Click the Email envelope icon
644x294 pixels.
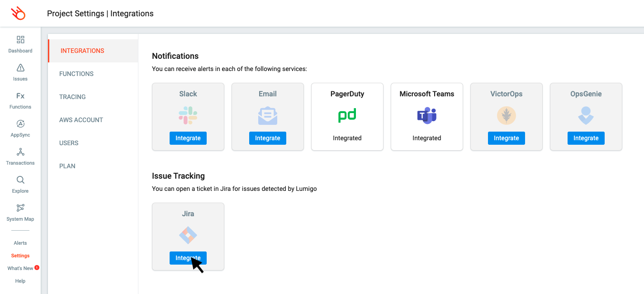pyautogui.click(x=268, y=115)
